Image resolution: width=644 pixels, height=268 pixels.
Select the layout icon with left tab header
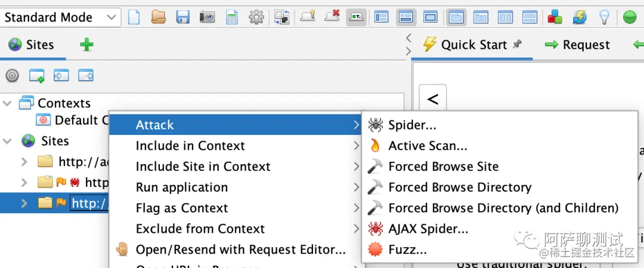[481, 17]
